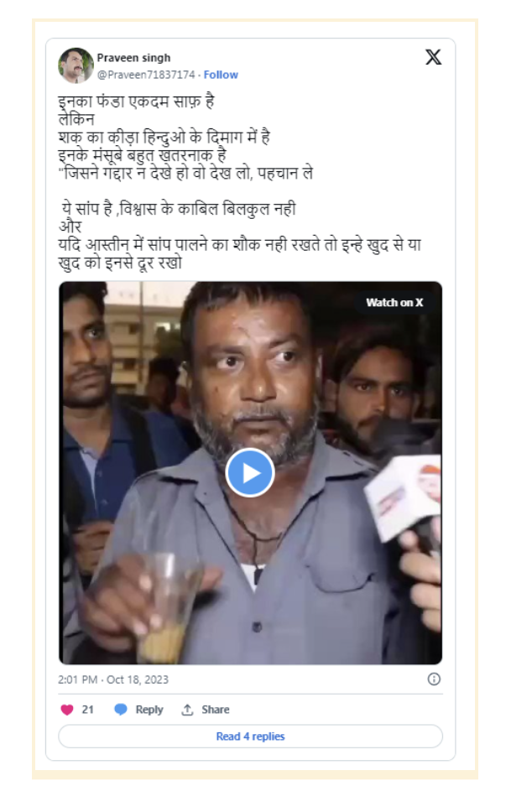The image size is (532, 807).
Task: Follow the account via the Follow link
Action: [221, 75]
